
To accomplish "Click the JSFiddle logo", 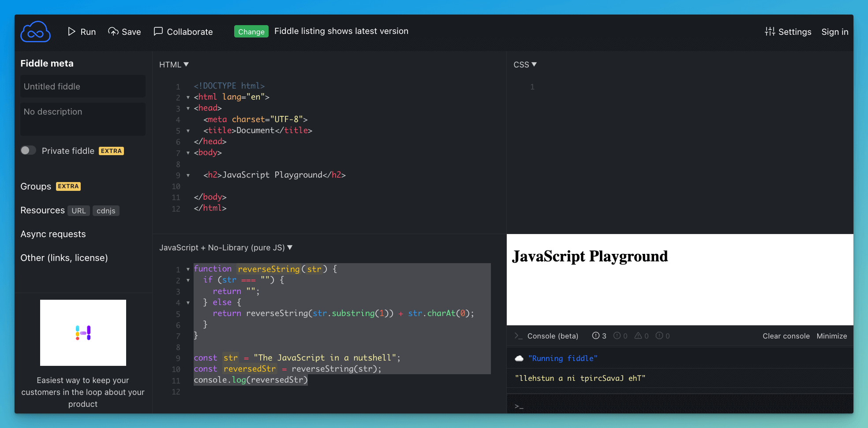I will point(35,31).
